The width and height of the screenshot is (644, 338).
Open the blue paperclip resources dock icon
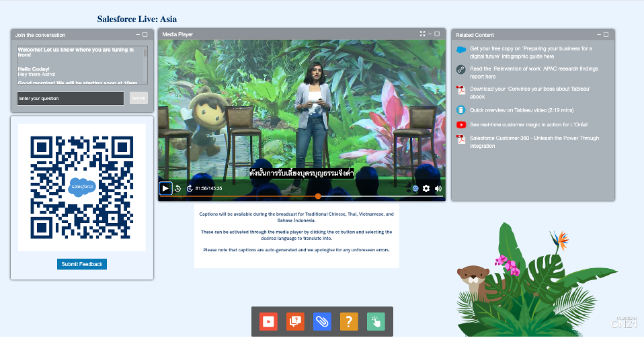323,322
